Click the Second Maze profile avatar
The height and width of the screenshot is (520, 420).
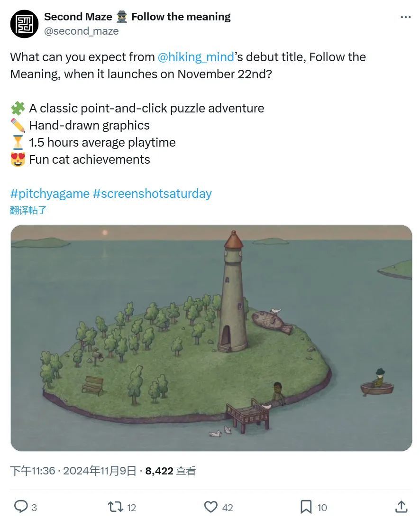tap(24, 24)
